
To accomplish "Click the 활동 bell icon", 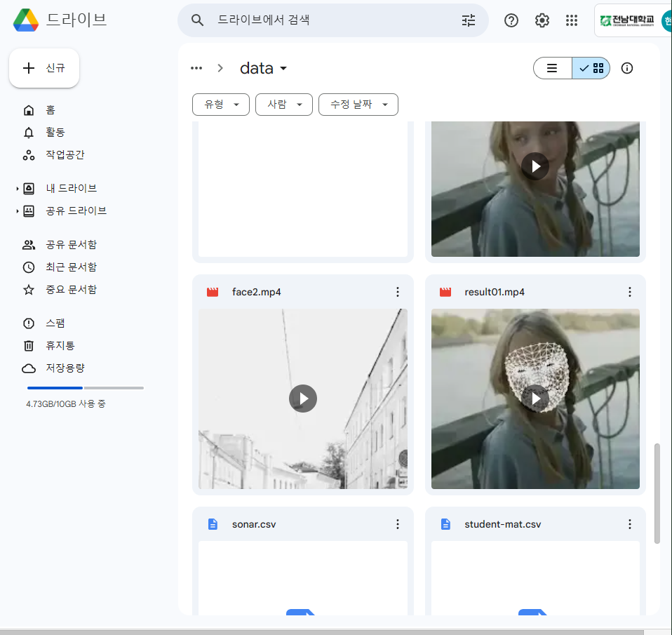I will (29, 133).
